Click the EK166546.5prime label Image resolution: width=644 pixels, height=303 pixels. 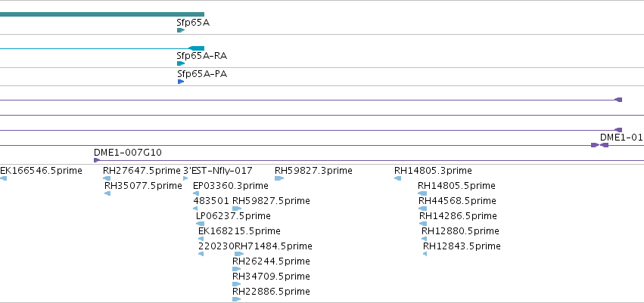click(x=41, y=171)
